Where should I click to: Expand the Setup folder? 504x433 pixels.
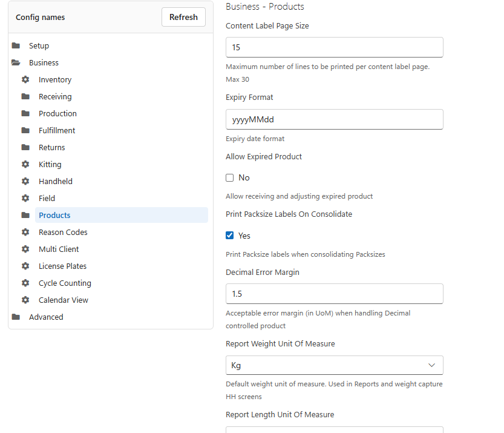16,45
